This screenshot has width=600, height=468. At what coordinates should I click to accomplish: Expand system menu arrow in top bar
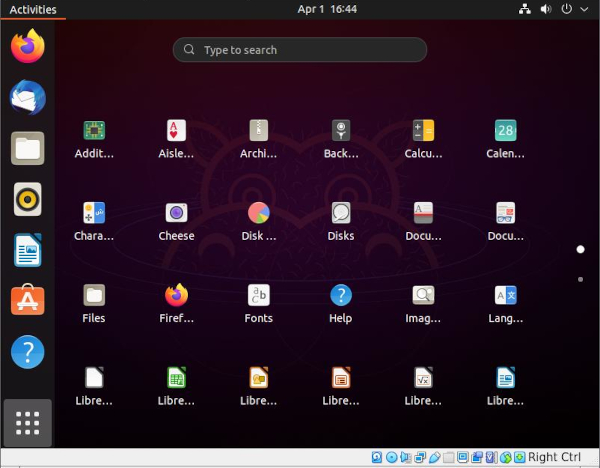tap(587, 9)
